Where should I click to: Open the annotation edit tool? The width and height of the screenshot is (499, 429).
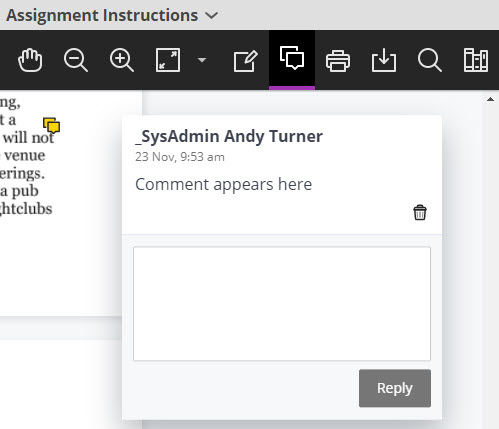point(246,61)
